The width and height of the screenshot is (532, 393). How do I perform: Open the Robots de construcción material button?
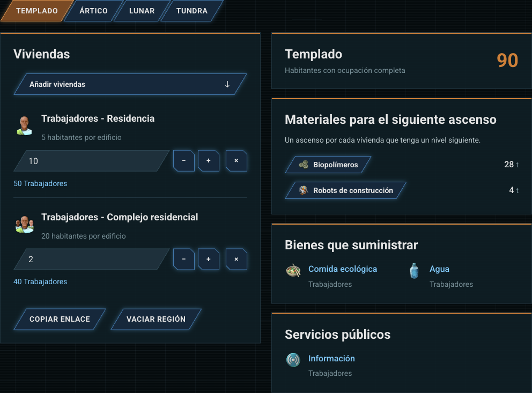(346, 190)
